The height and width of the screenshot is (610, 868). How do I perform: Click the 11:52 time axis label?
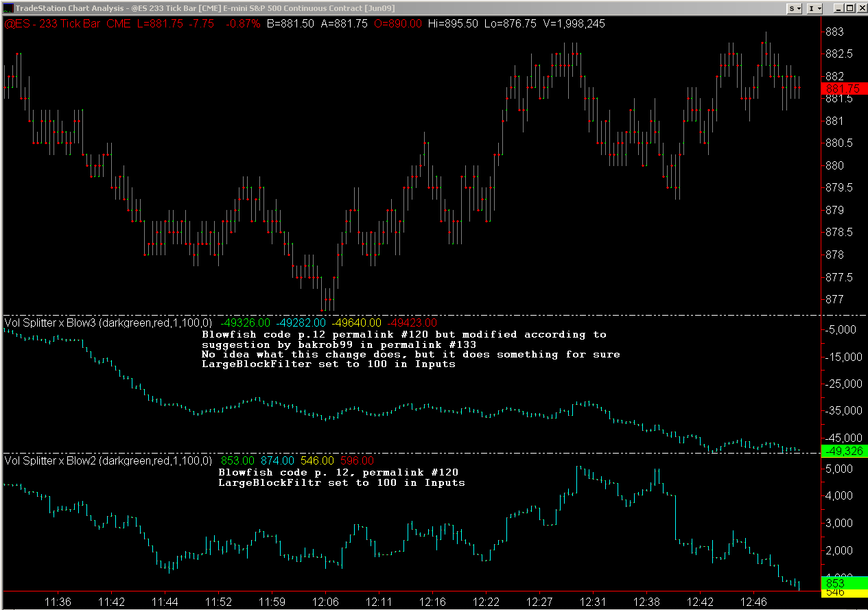218,602
